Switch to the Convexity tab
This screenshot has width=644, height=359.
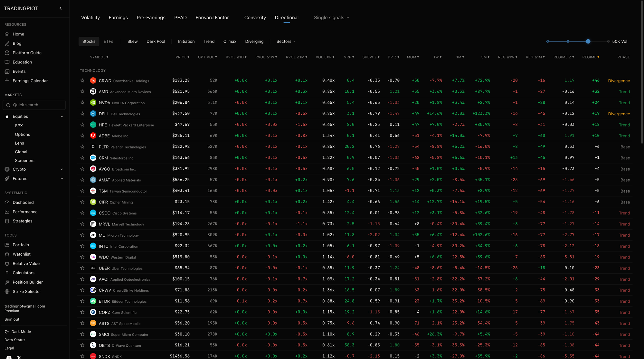(x=255, y=17)
